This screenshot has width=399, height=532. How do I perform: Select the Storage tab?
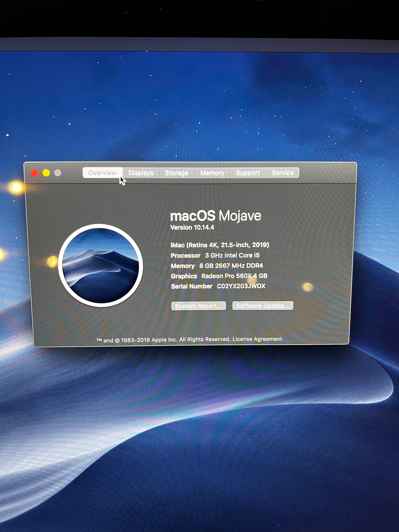point(176,173)
